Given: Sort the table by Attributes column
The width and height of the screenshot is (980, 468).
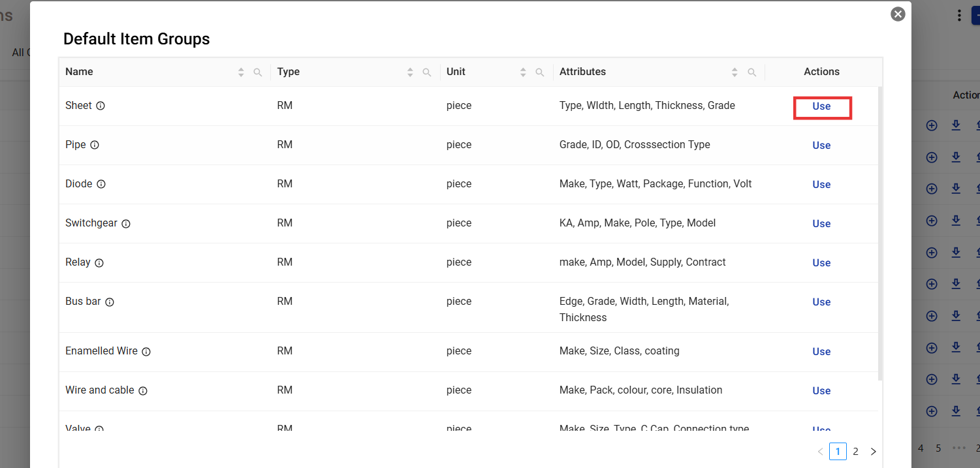Looking at the screenshot, I should pos(735,72).
